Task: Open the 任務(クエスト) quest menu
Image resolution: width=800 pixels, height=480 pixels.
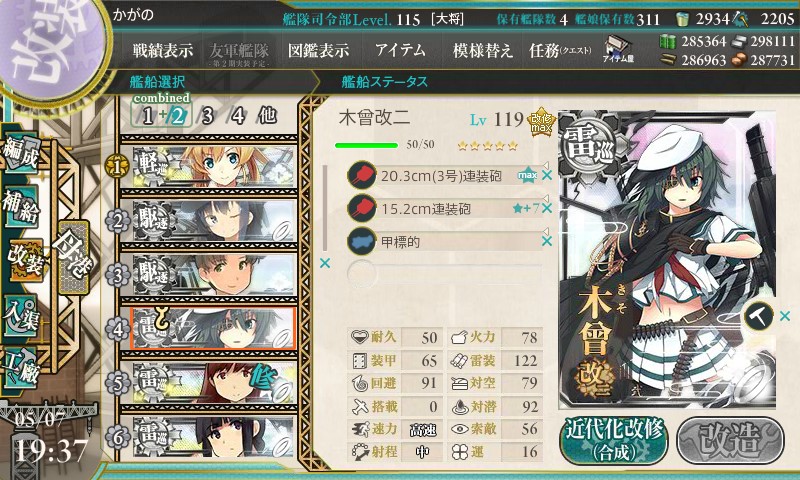Action: coord(560,50)
